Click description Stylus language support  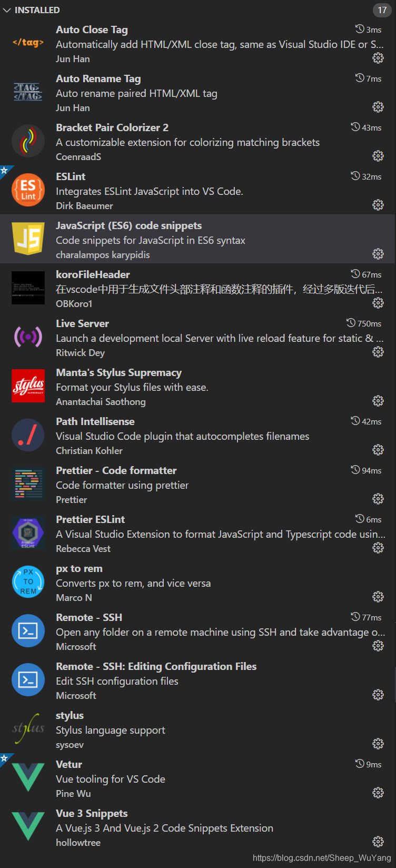111,730
